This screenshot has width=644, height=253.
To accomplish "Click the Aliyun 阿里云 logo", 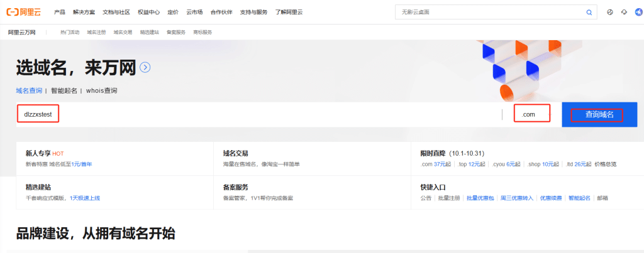I will [x=24, y=12].
